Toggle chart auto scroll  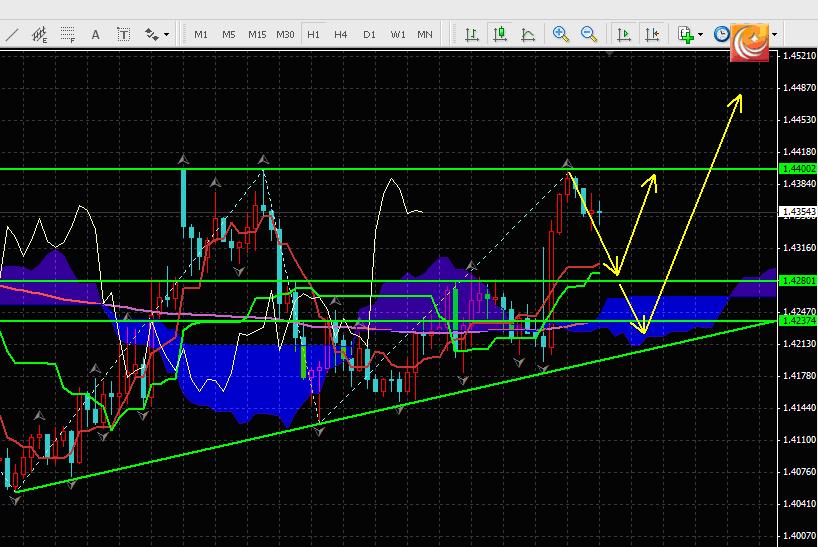click(623, 35)
